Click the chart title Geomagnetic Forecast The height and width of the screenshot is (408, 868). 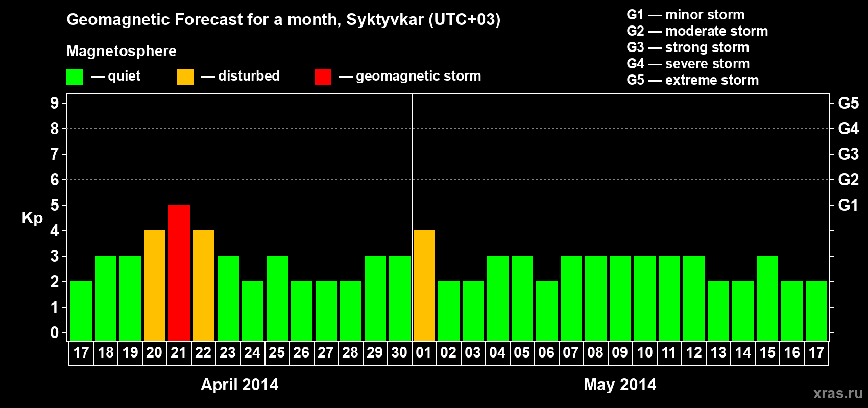point(283,20)
